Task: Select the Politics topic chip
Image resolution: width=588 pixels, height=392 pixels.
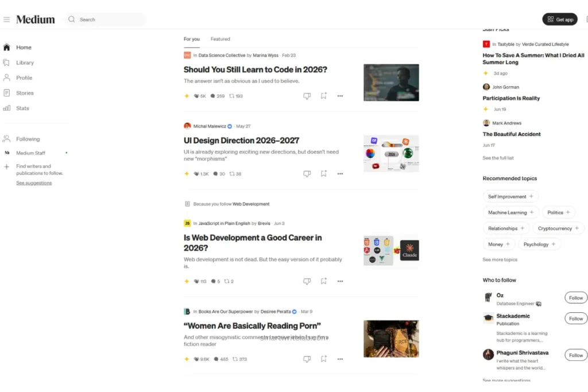Action: 558,212
